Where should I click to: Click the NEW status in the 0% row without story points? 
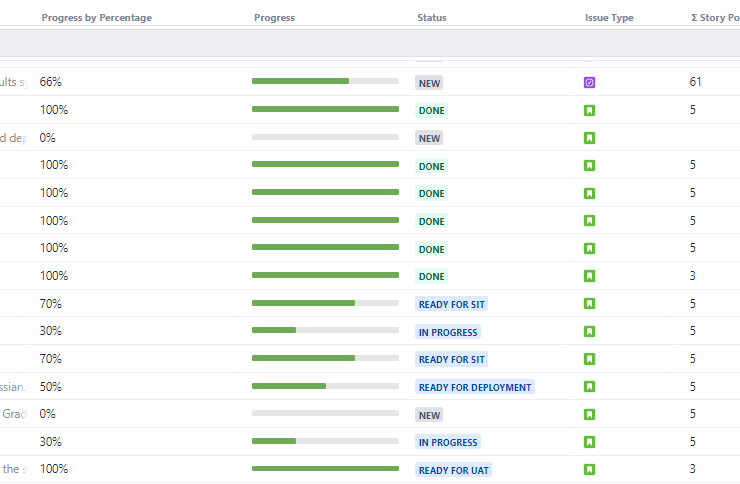[x=429, y=138]
